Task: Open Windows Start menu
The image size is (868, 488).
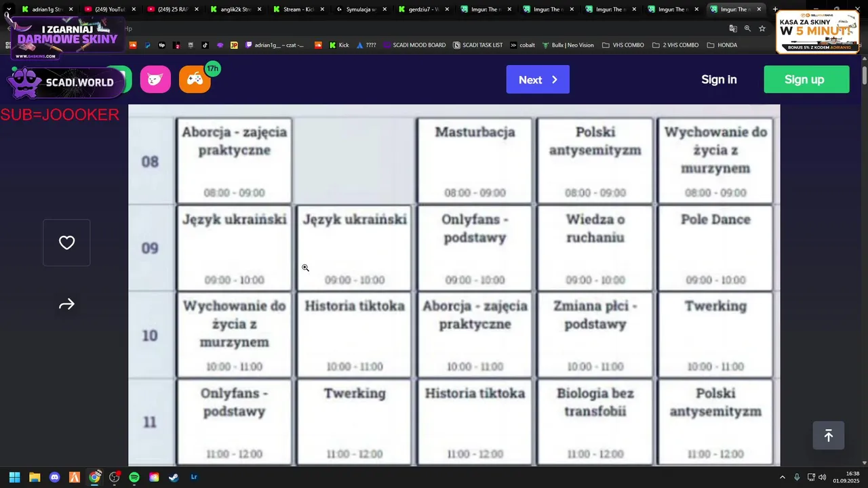Action: pos(14,477)
